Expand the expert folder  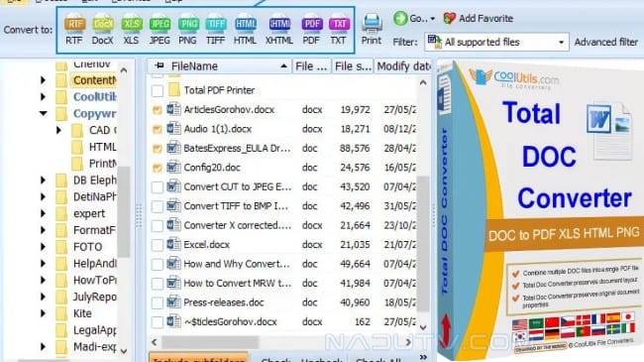[44, 213]
